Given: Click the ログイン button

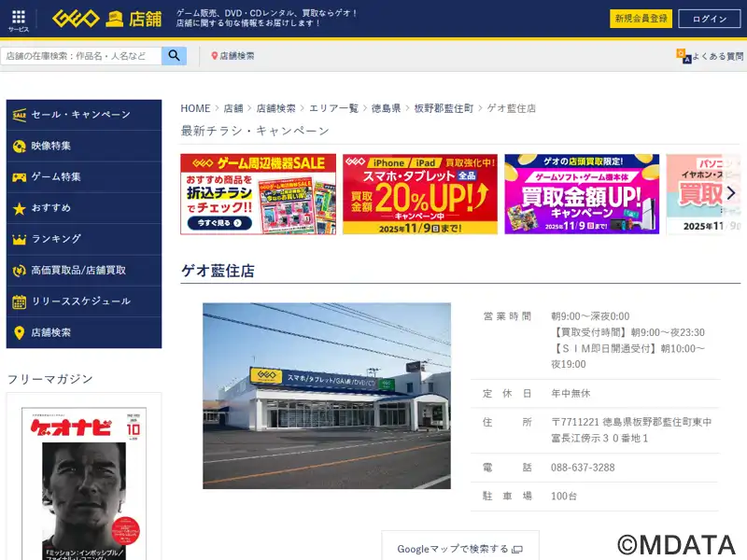Looking at the screenshot, I should [710, 19].
